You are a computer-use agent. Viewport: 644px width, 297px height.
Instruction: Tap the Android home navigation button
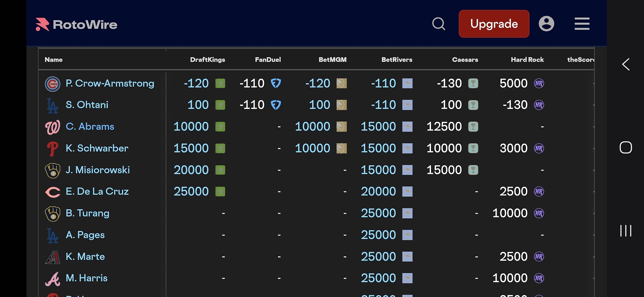626,147
